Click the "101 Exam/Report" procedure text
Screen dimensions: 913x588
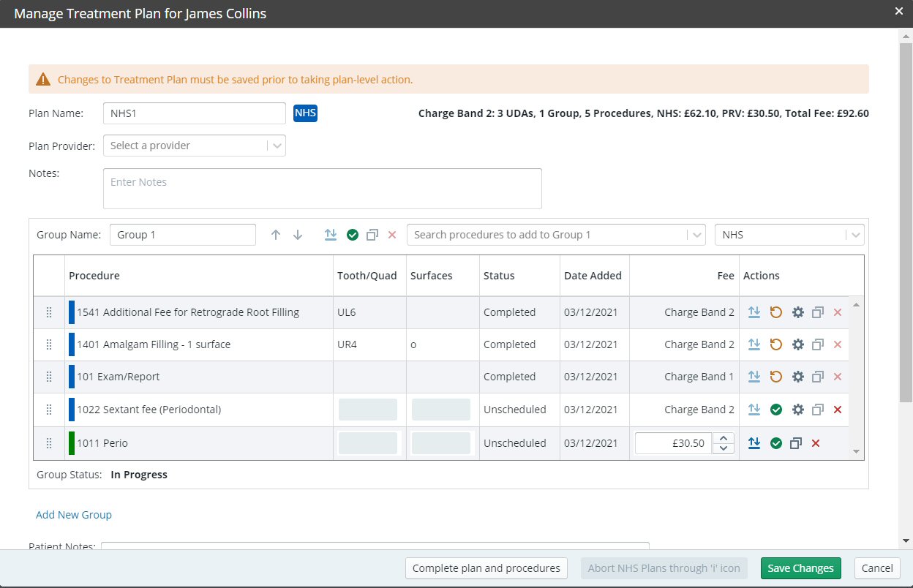click(x=118, y=377)
